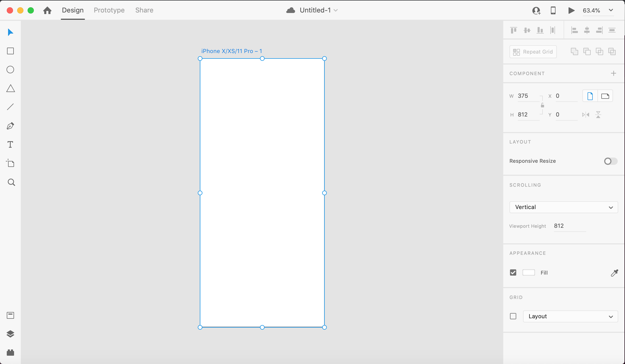Enable the Grid Layout checkbox
Screen dimensions: 625x364
click(513, 316)
